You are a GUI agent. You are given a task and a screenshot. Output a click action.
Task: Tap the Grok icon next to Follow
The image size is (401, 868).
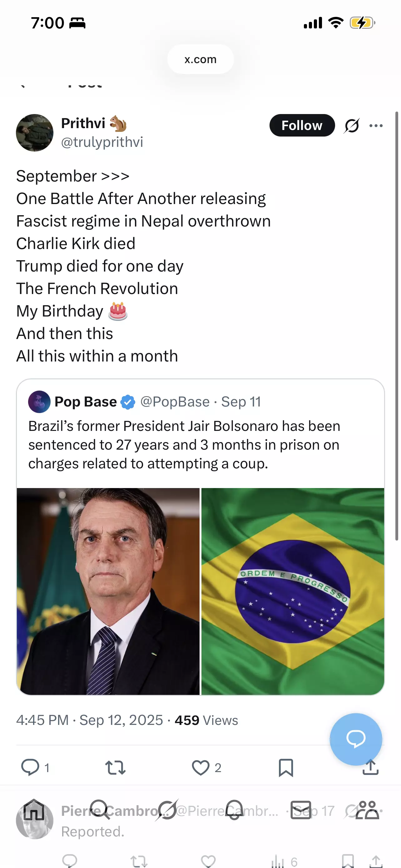click(352, 126)
